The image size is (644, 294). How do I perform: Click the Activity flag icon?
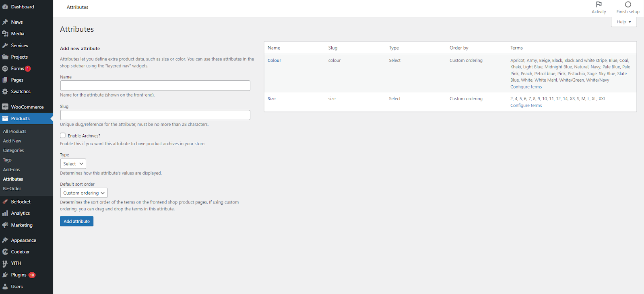click(x=599, y=4)
